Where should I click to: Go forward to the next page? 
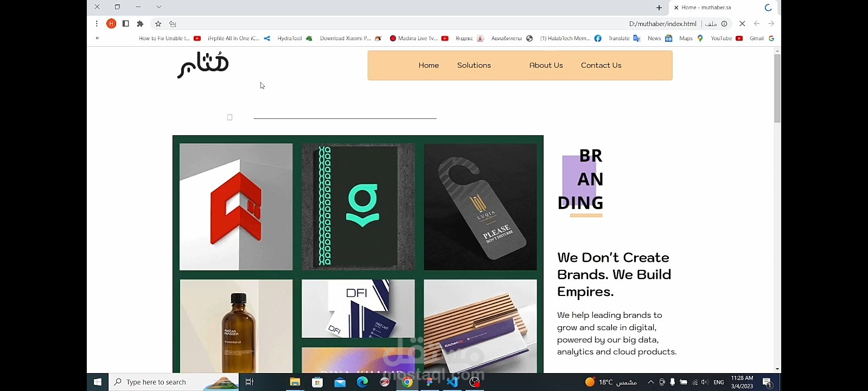pos(771,23)
